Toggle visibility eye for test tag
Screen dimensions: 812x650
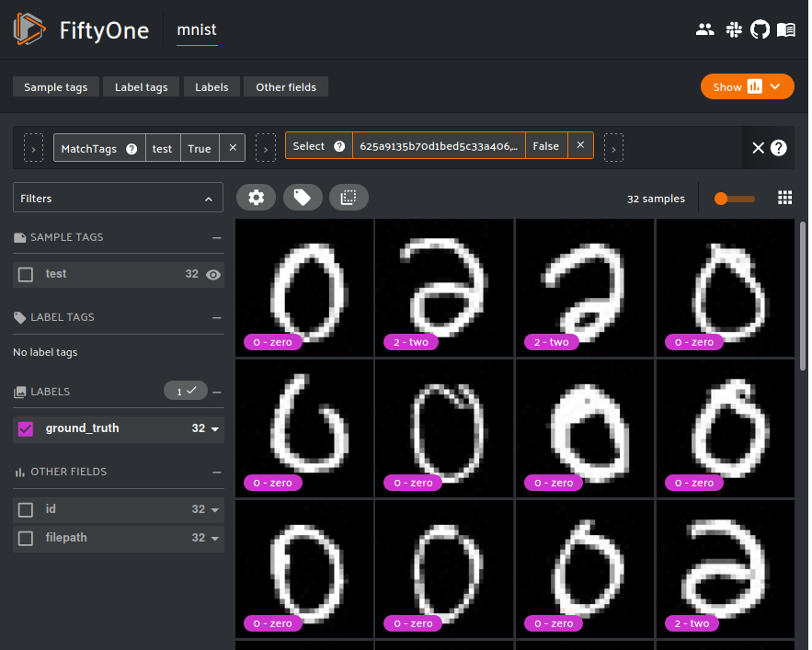point(212,275)
